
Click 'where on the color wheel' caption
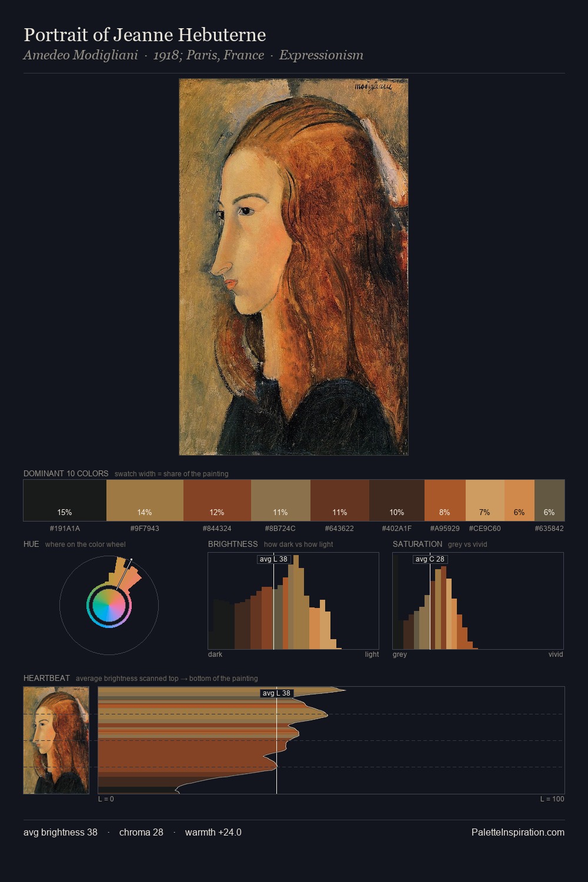85,544
